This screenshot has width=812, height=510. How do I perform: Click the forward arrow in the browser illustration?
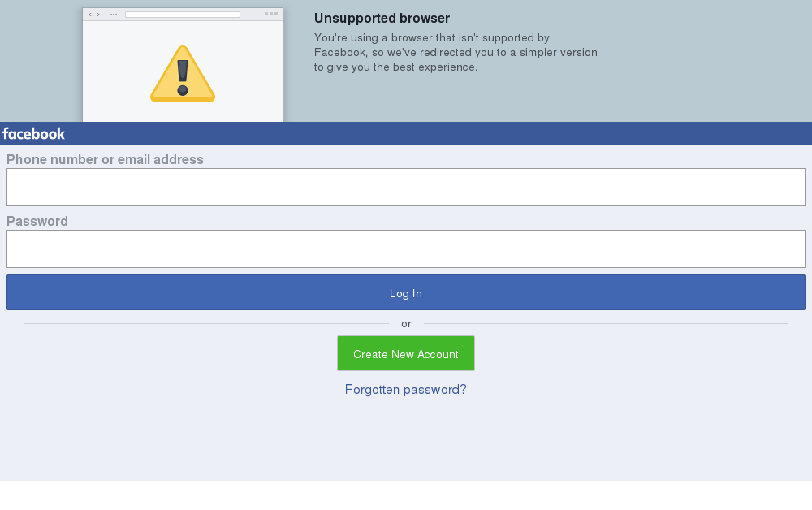pyautogui.click(x=98, y=15)
